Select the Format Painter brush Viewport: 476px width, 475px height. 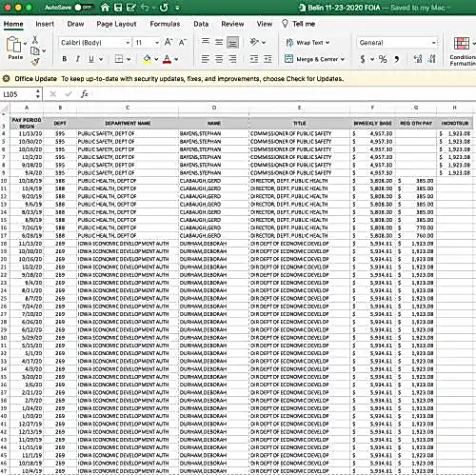pyautogui.click(x=35, y=62)
